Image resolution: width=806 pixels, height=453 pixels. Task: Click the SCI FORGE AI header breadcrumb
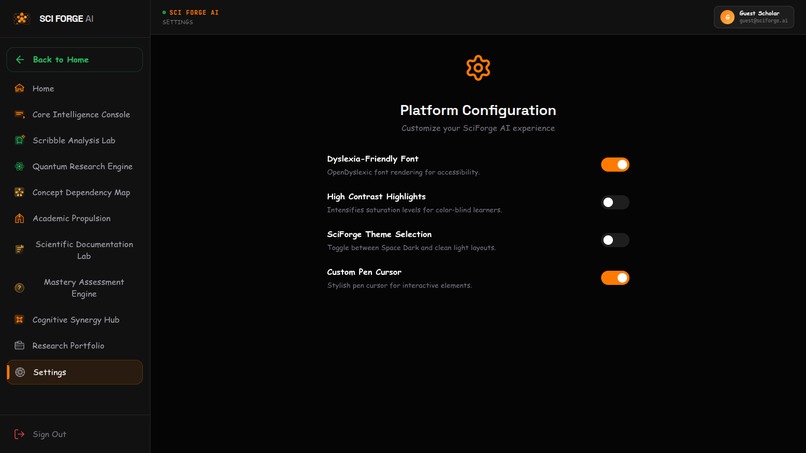(194, 12)
